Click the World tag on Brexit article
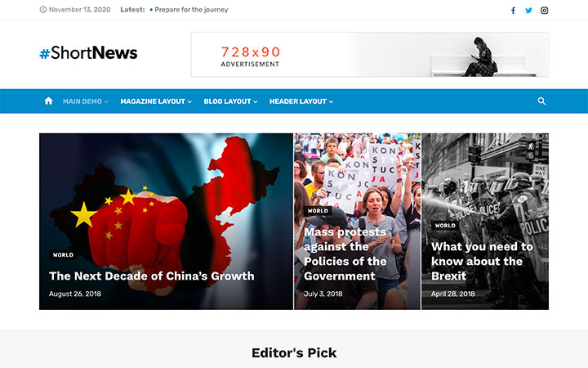This screenshot has height=368, width=588. [x=445, y=226]
